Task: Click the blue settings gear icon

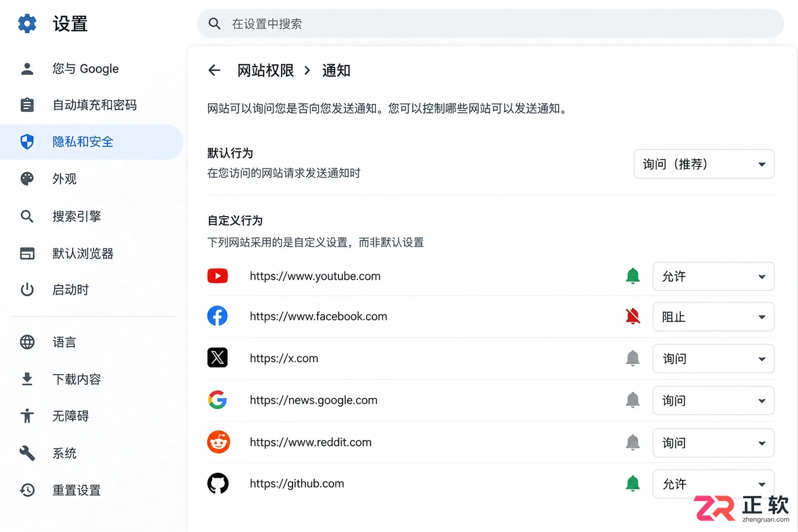Action: pos(27,24)
